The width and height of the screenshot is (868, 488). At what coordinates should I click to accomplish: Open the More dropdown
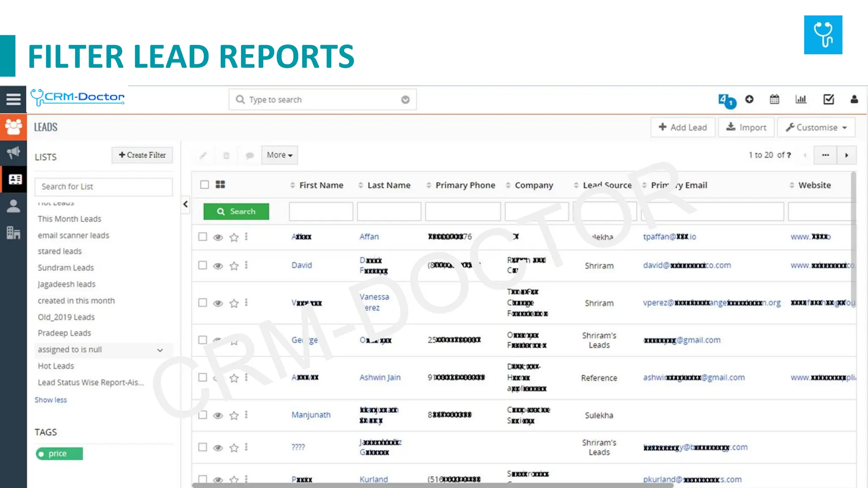[280, 155]
